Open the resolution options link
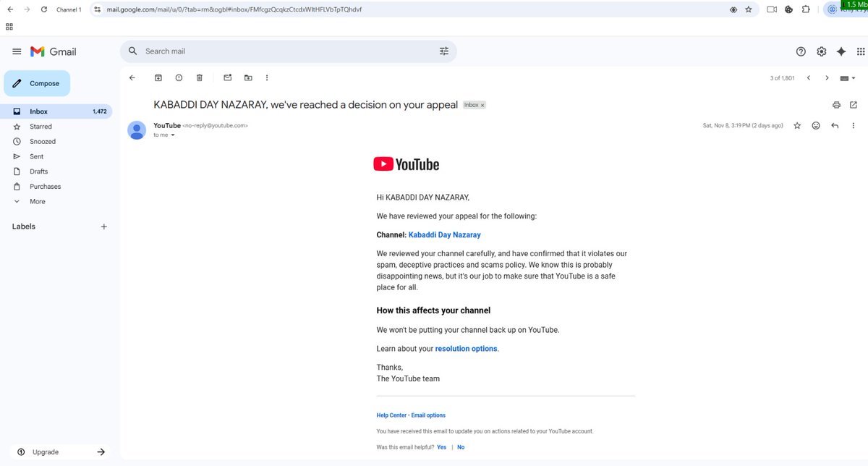Image resolution: width=868 pixels, height=466 pixels. tap(466, 349)
